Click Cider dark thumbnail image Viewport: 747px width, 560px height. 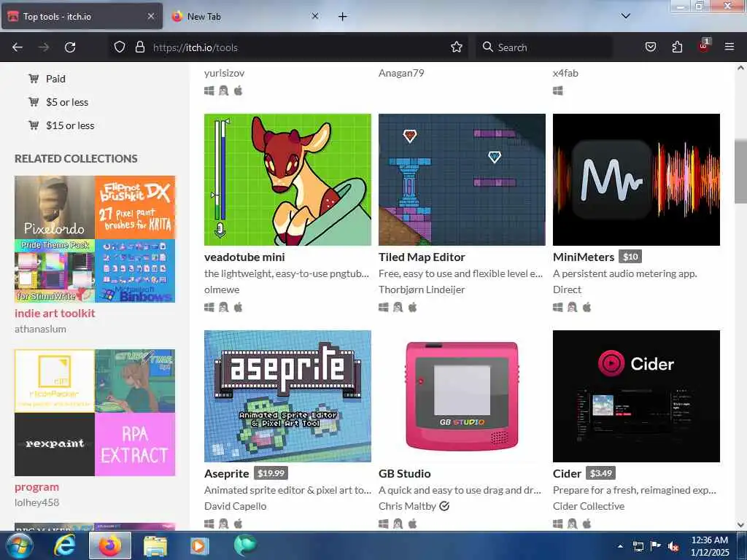click(x=636, y=396)
